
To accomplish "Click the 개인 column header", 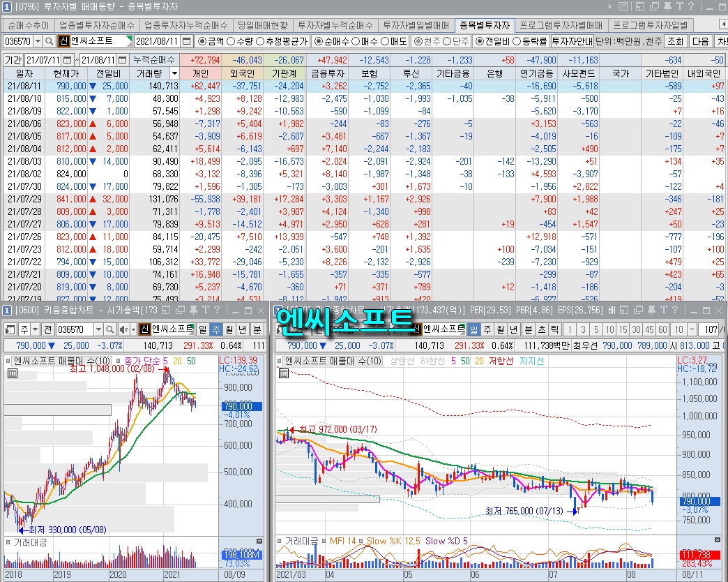I will coord(201,73).
